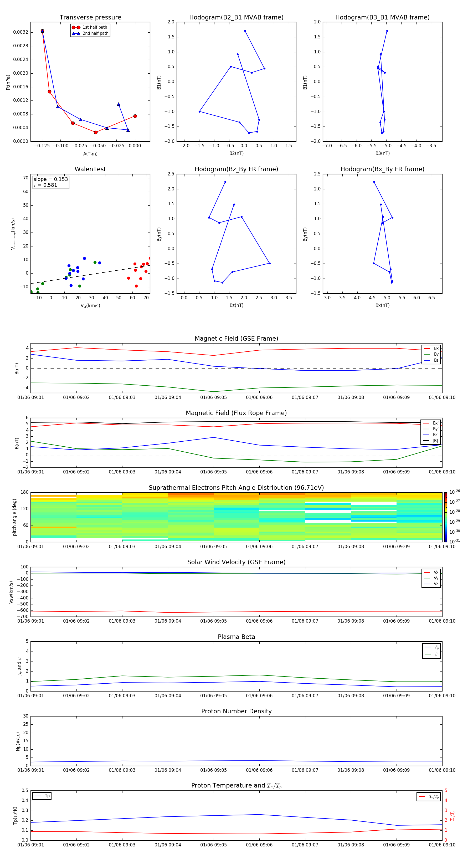Click the Bz(nT) x-axis label

[236, 305]
